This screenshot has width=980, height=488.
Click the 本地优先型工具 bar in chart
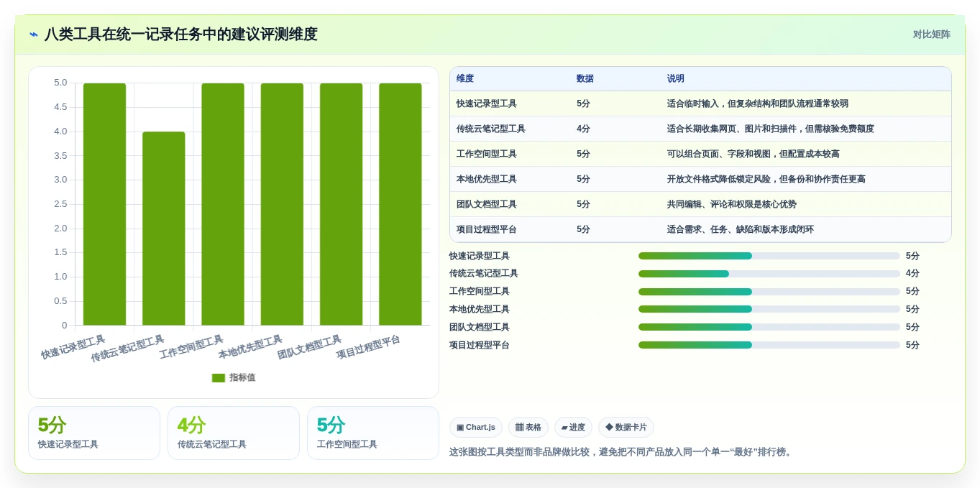282,204
